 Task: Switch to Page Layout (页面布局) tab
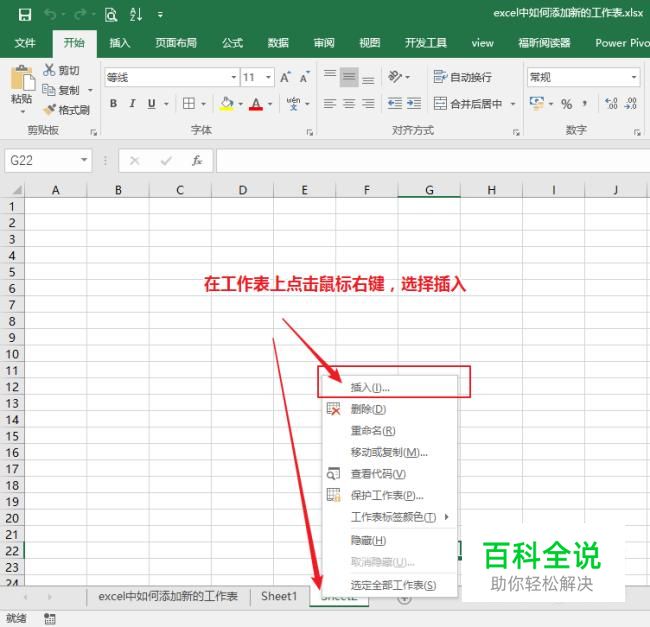[x=176, y=43]
